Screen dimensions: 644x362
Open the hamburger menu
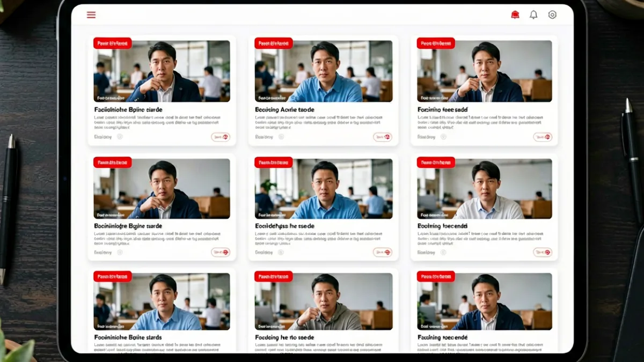pyautogui.click(x=91, y=15)
